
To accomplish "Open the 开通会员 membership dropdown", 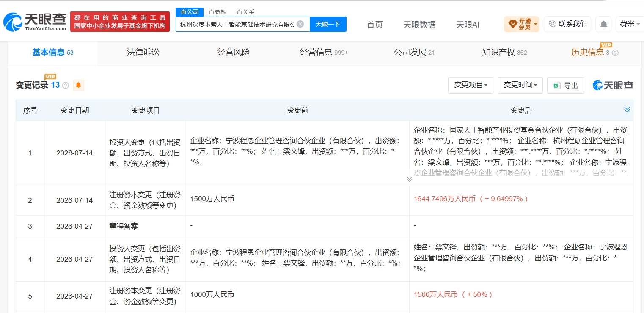I will (521, 24).
